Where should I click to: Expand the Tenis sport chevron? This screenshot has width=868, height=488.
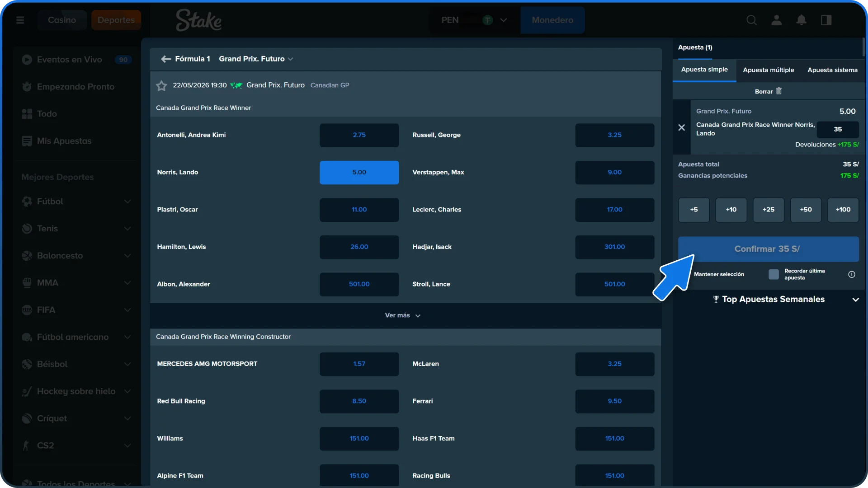[x=127, y=229]
